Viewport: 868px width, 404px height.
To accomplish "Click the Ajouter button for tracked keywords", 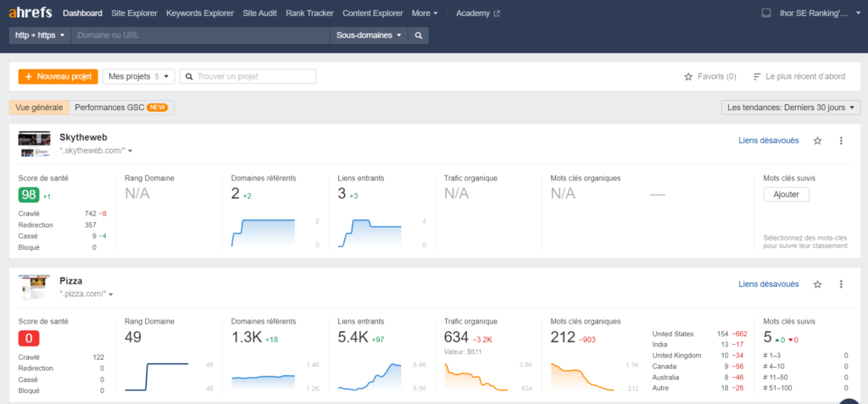I will (x=786, y=194).
